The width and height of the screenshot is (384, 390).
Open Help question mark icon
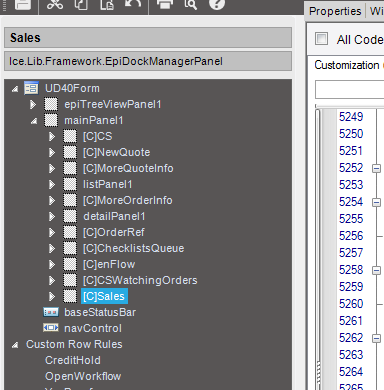coord(217,4)
